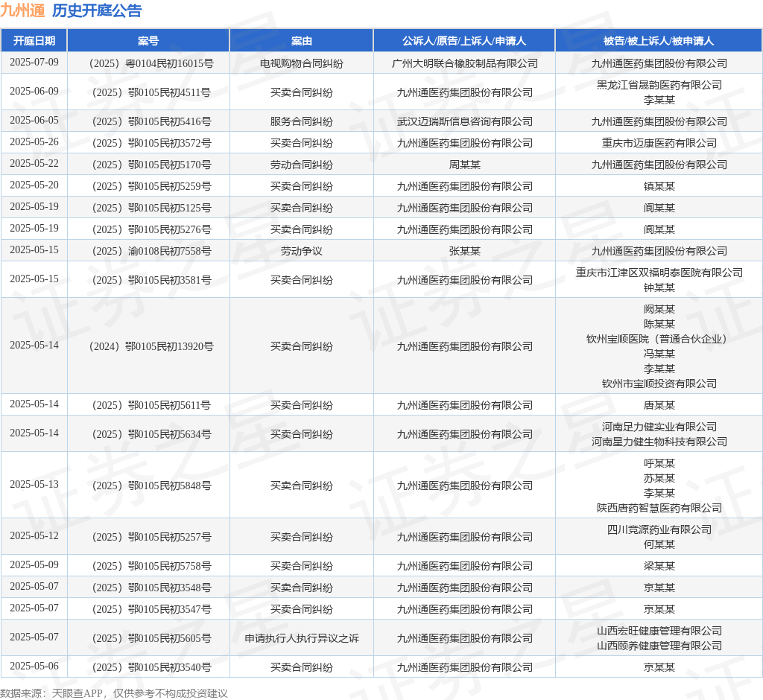Click case number (2025)鄂0105民初5848号
The width and height of the screenshot is (763, 700).
coord(148,486)
